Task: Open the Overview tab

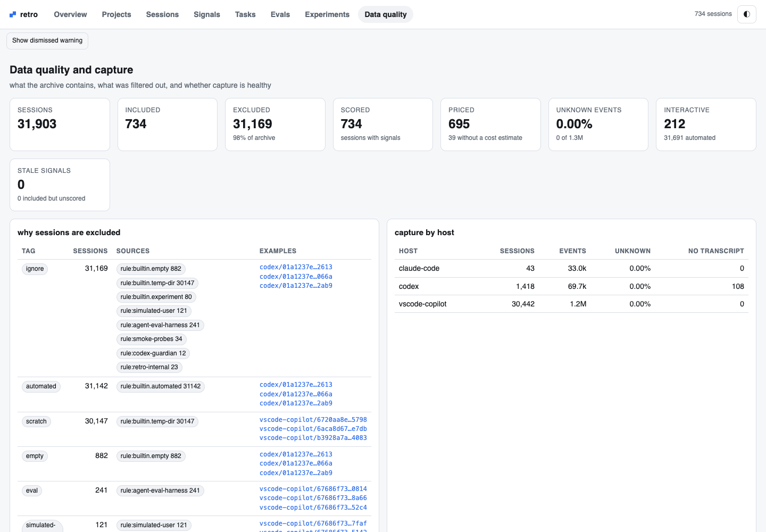Action: [x=70, y=14]
